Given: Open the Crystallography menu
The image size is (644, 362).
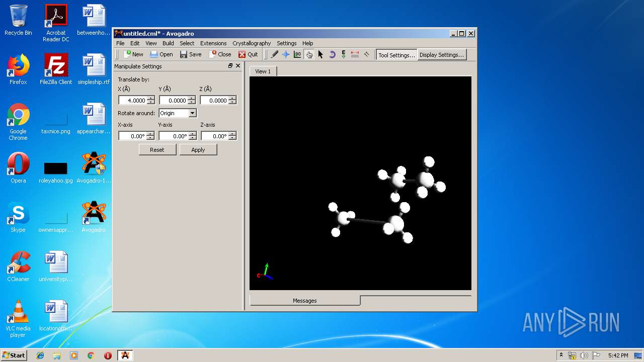Looking at the screenshot, I should pyautogui.click(x=252, y=43).
